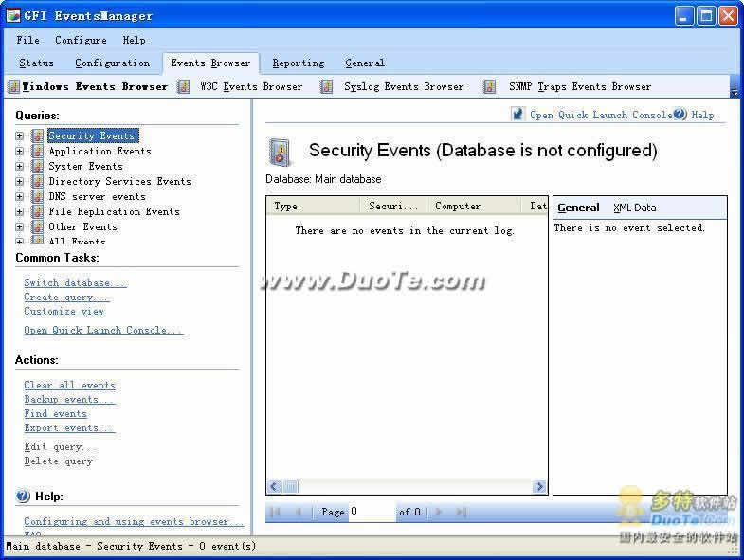Open the Help menu
744x560 pixels.
[134, 41]
